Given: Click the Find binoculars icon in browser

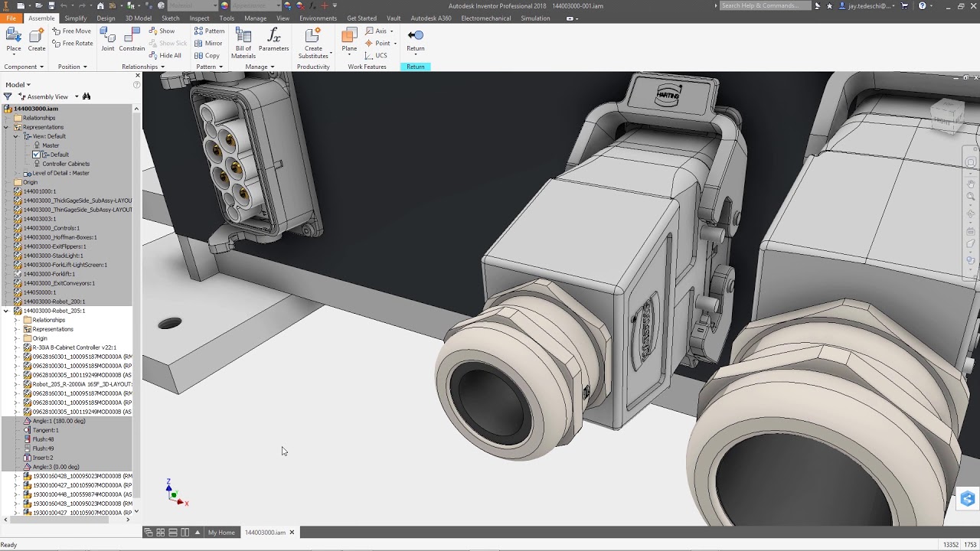Looking at the screenshot, I should 87,96.
